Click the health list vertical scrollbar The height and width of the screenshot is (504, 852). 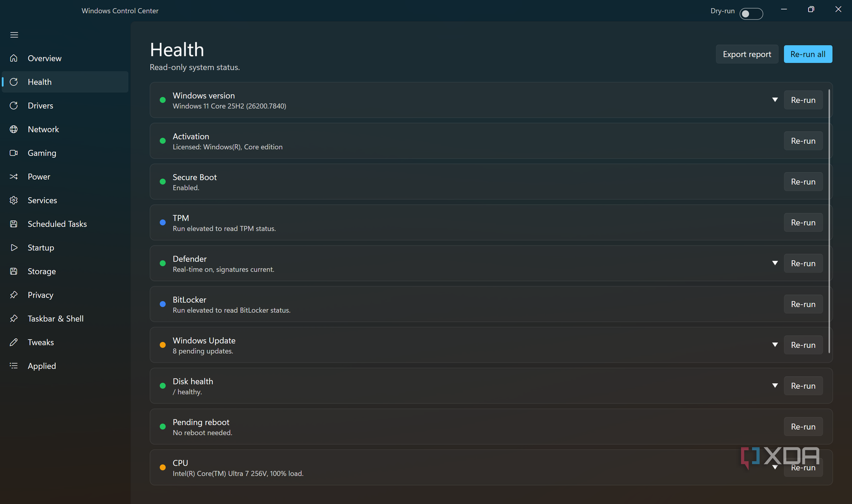pos(829,221)
